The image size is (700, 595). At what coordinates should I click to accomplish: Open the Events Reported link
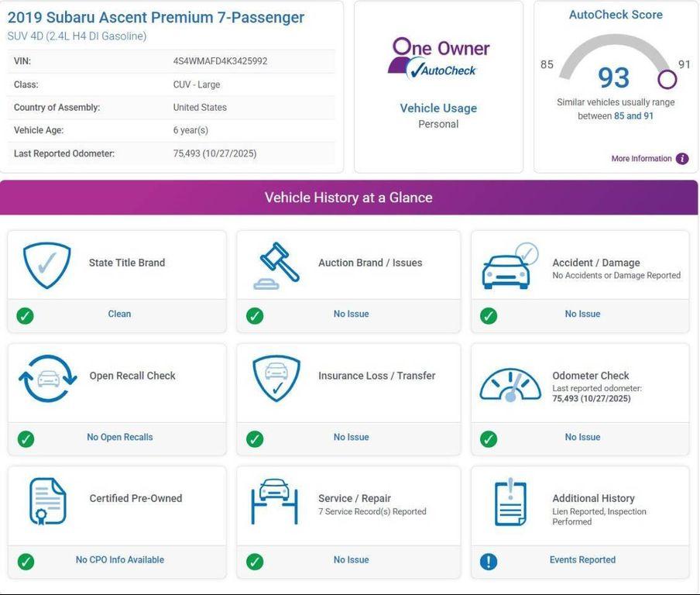(x=582, y=560)
